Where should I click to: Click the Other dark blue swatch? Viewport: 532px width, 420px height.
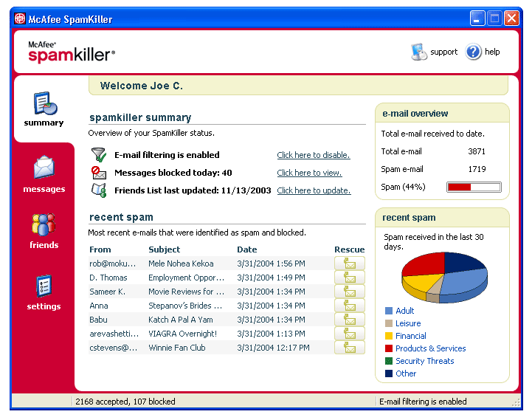pos(389,373)
